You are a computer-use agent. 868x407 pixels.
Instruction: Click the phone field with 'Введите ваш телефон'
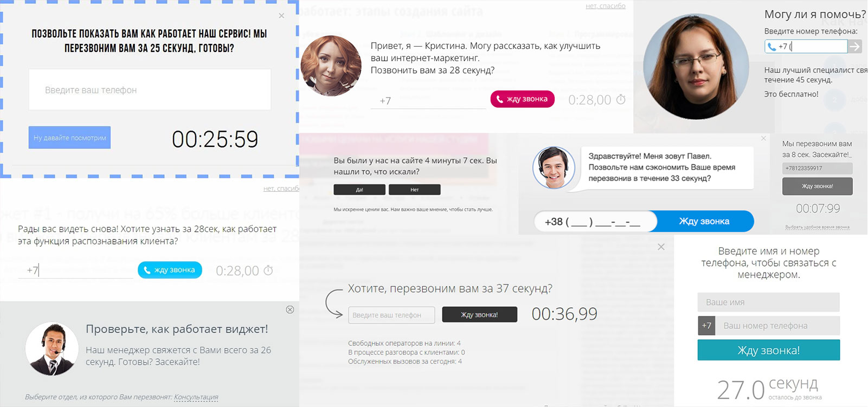[x=150, y=89]
